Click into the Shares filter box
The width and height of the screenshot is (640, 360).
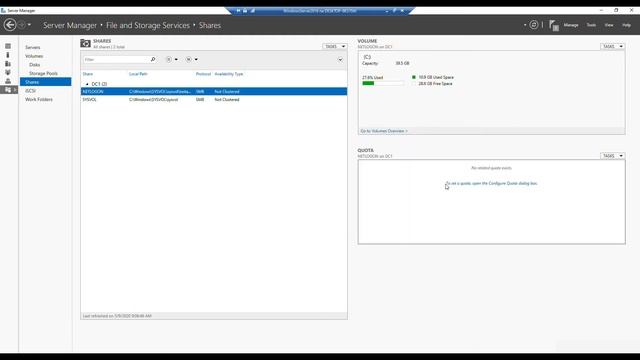(x=116, y=60)
